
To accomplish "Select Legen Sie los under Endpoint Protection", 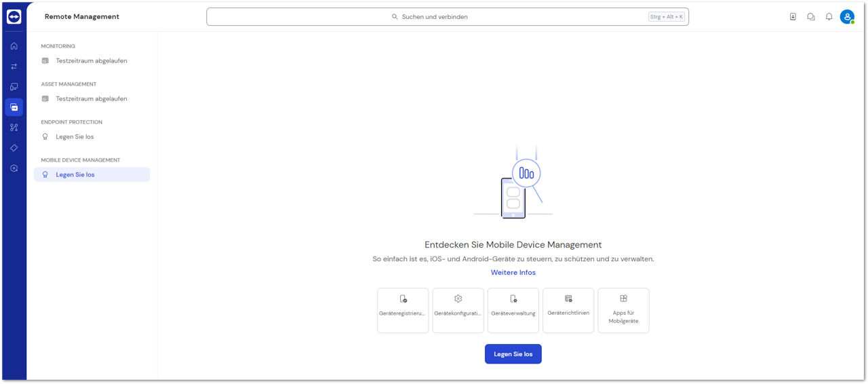I will point(92,137).
